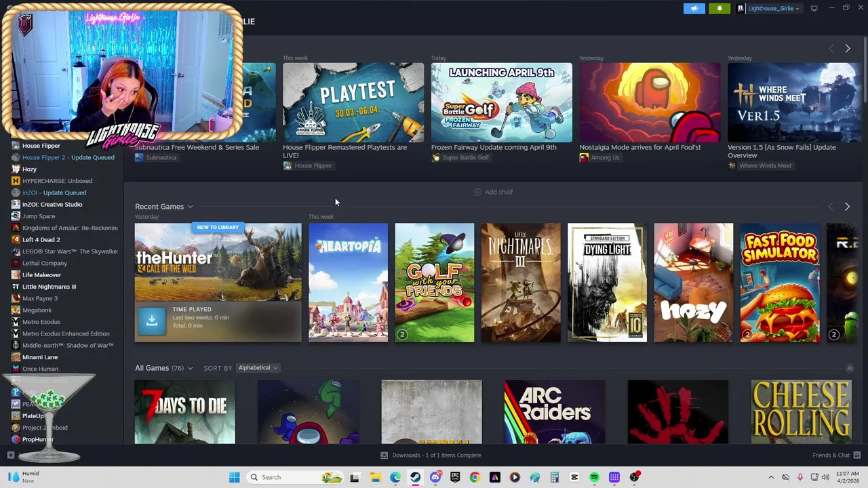Screen dimensions: 868x488
Task: Open Friends & Chat panel
Action: point(836,455)
